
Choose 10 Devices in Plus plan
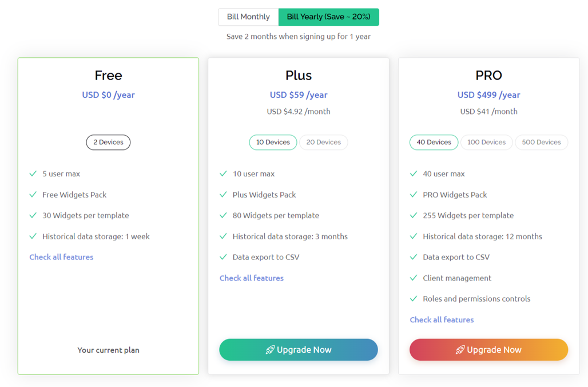[273, 143]
